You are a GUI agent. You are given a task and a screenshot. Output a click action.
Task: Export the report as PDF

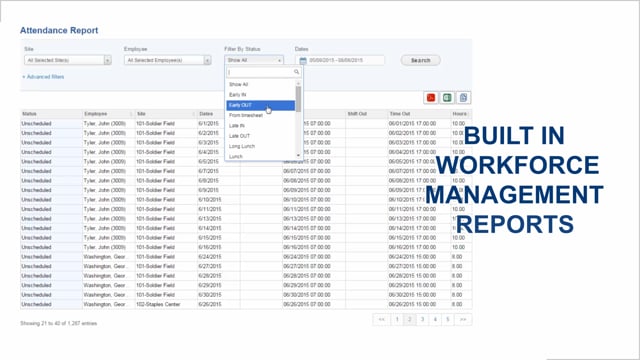click(x=431, y=98)
